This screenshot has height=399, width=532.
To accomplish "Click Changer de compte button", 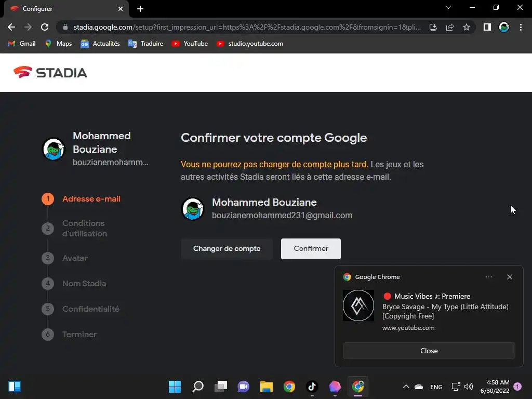I will click(227, 249).
